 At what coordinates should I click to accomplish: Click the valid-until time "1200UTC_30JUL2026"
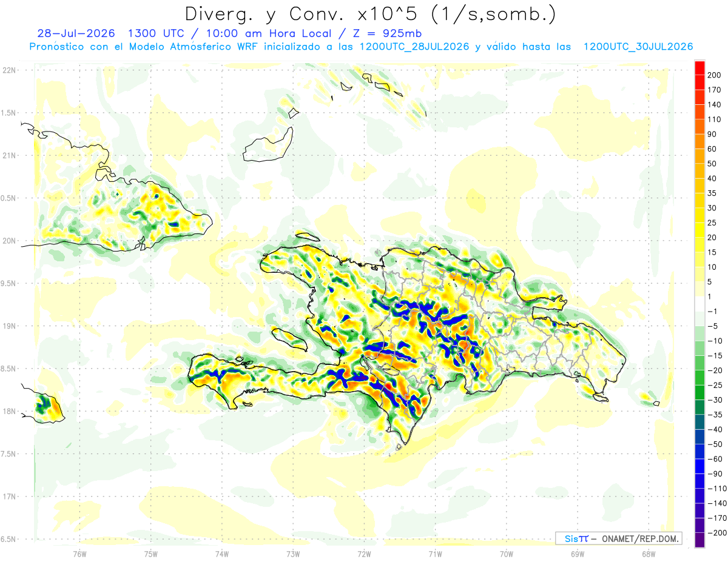[638, 47]
